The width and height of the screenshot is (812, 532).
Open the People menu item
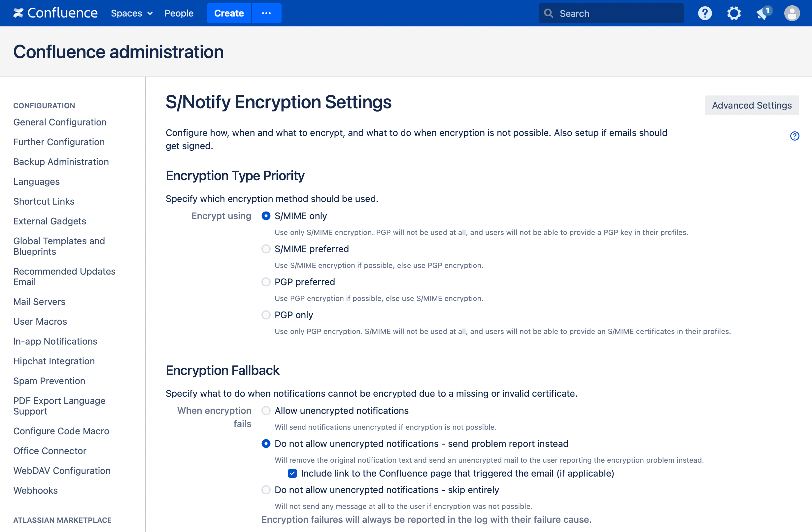pyautogui.click(x=179, y=13)
